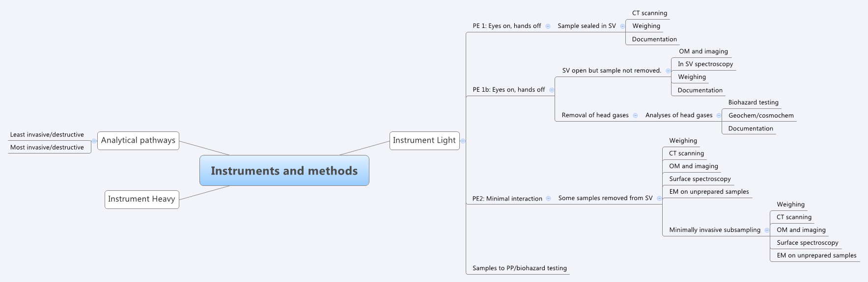Collapse Minimally invasive subsampling node
The image size is (868, 282).
tap(767, 231)
